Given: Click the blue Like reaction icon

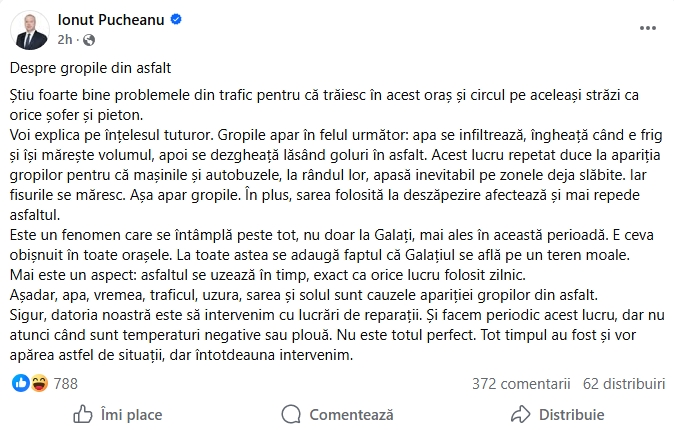Looking at the screenshot, I should coord(22,383).
